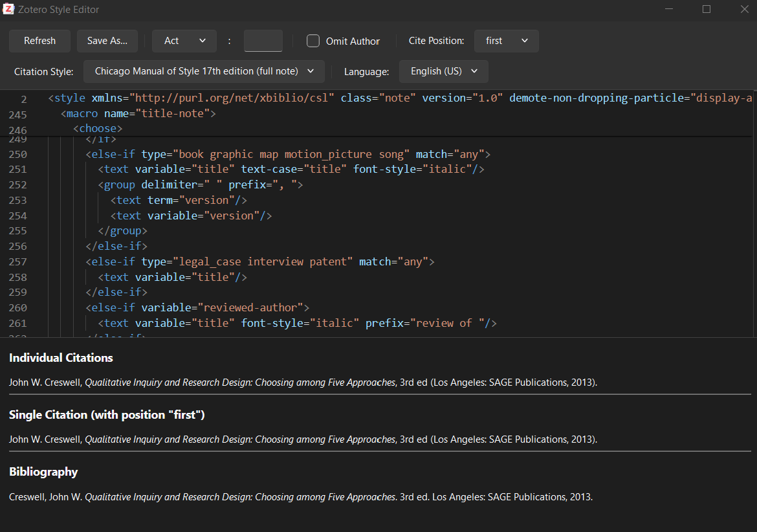The width and height of the screenshot is (757, 532).
Task: Click the Refresh button
Action: tap(39, 41)
